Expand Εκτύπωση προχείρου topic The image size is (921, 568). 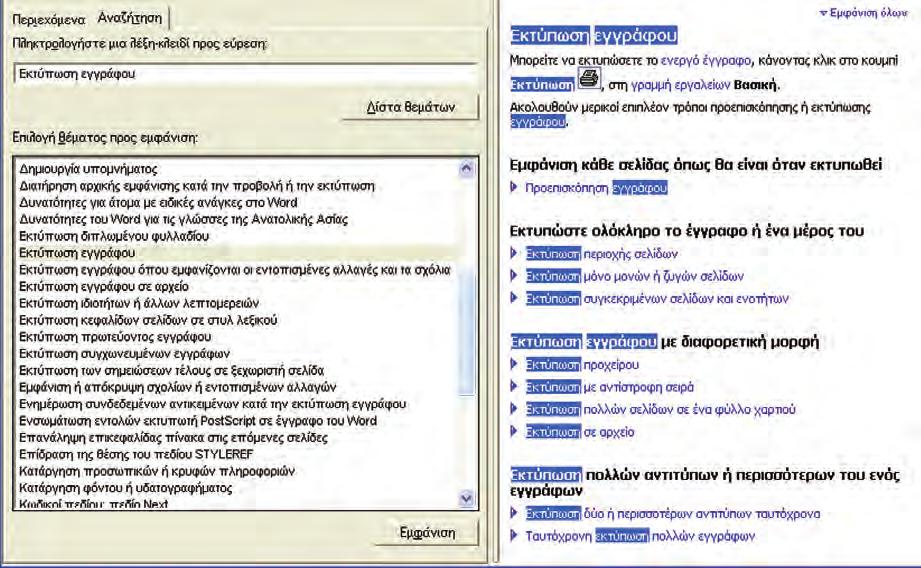pos(575,365)
